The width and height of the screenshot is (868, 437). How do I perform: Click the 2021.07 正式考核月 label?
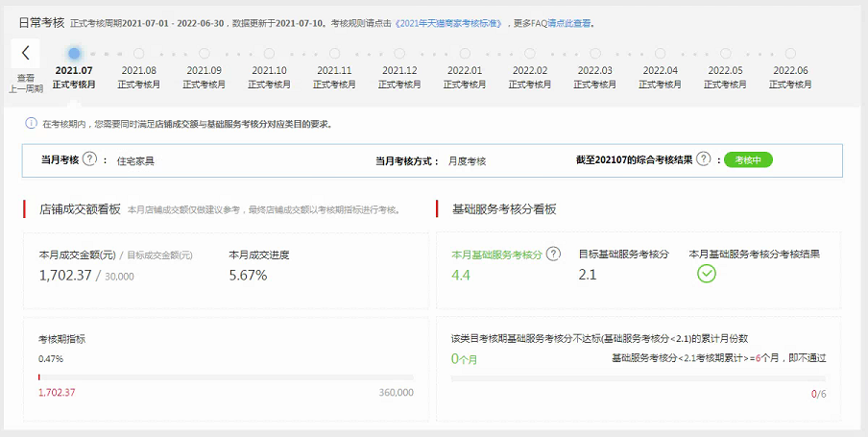74,78
